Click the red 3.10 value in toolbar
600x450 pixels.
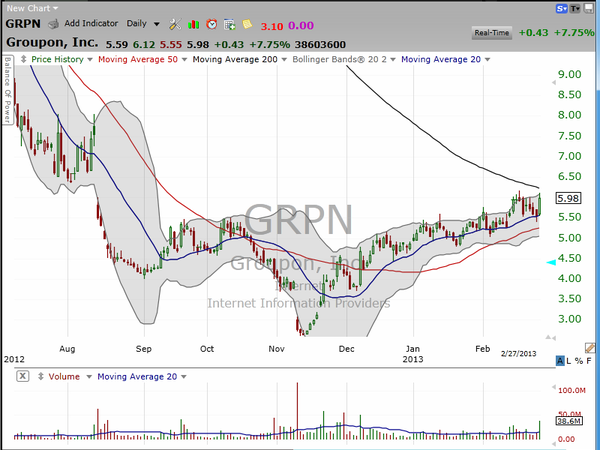[x=272, y=26]
